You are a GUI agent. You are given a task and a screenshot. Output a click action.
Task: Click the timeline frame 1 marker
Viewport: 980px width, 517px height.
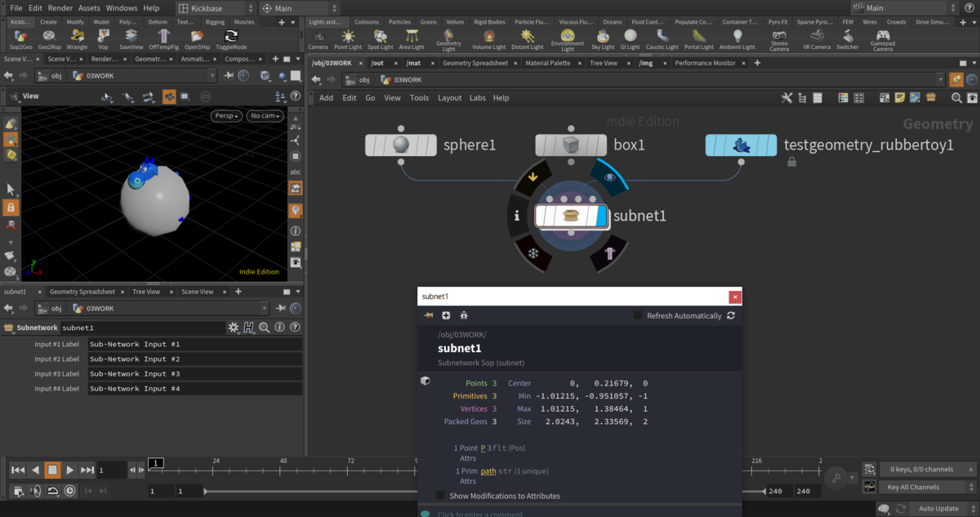point(155,463)
